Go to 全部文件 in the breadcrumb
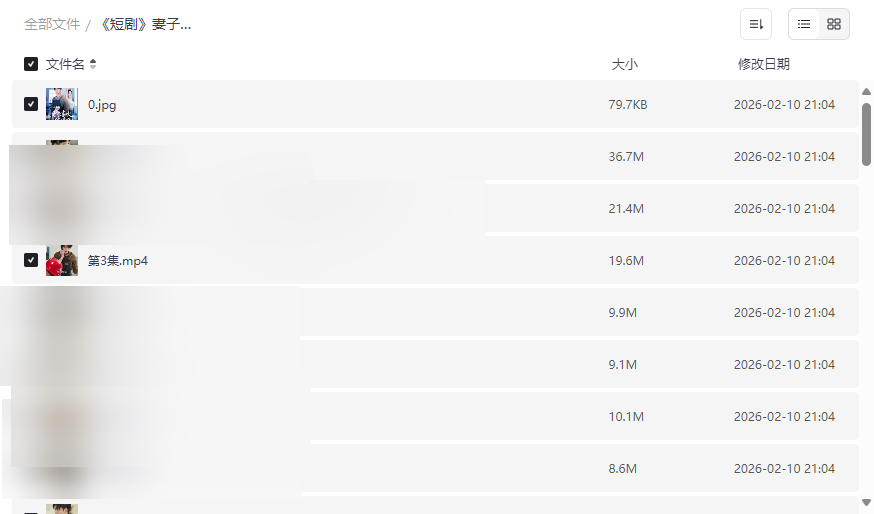 point(52,24)
